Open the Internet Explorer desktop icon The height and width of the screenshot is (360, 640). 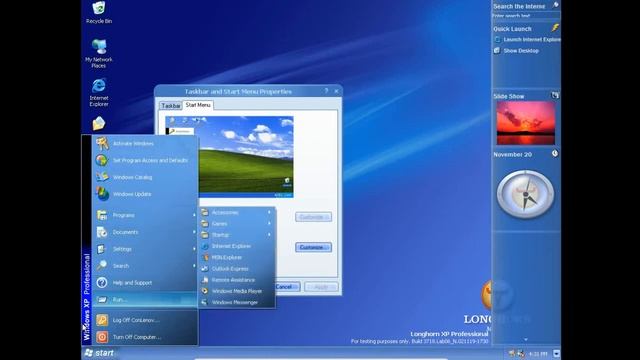[x=99, y=93]
